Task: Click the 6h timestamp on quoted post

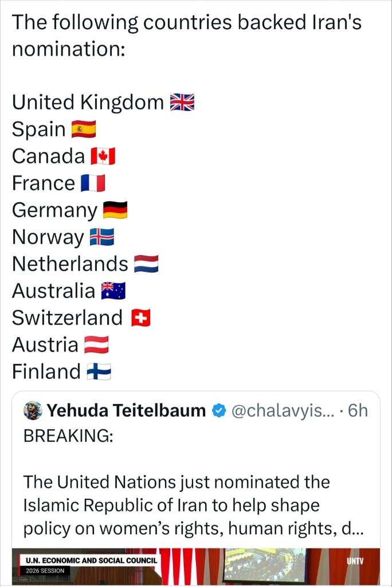Action: 357,410
